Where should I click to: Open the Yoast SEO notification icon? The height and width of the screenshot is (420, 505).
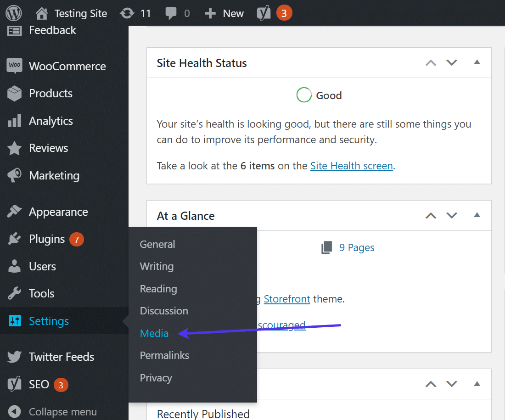274,13
